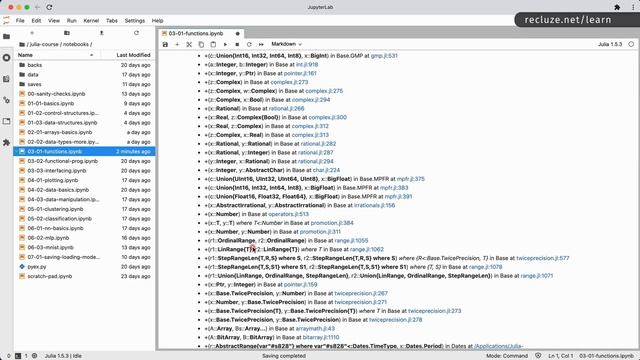Copy the selected cell
The height and width of the screenshot is (360, 640).
[201, 44]
